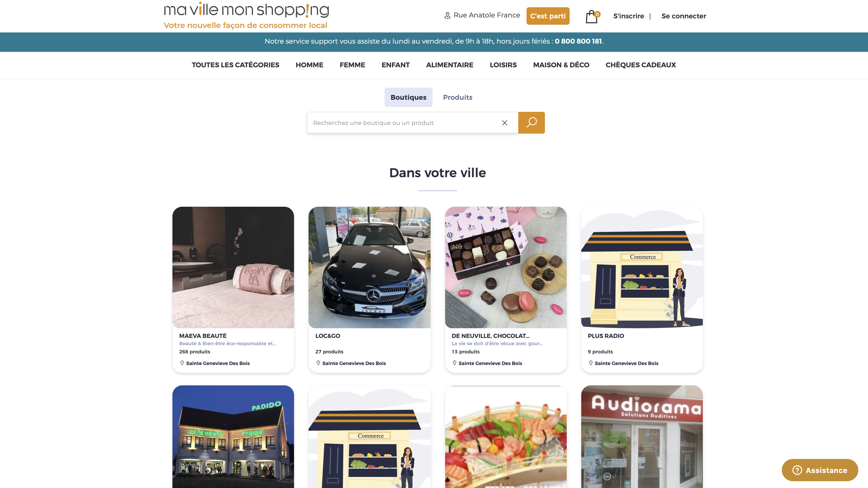Click the C'est parti button
The image size is (868, 488).
[548, 16]
